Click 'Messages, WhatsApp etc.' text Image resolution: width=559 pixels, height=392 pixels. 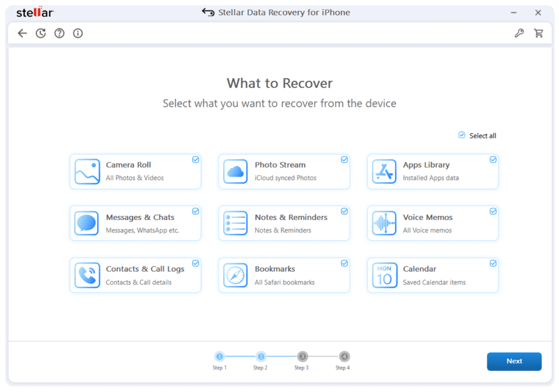[x=142, y=230]
